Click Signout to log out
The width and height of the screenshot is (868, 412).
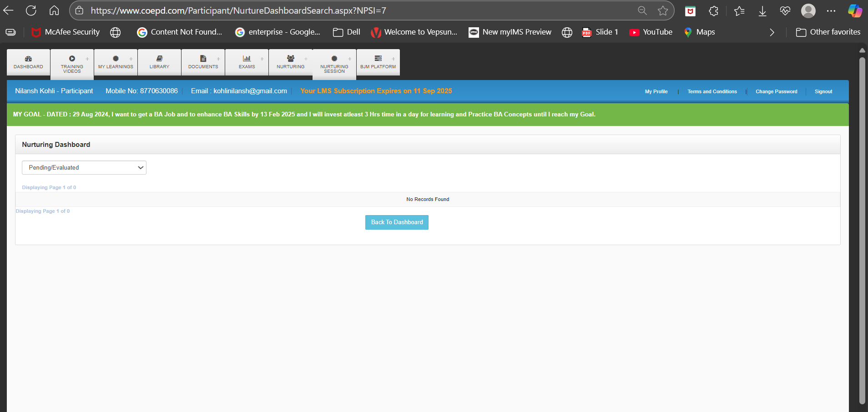[x=823, y=91]
